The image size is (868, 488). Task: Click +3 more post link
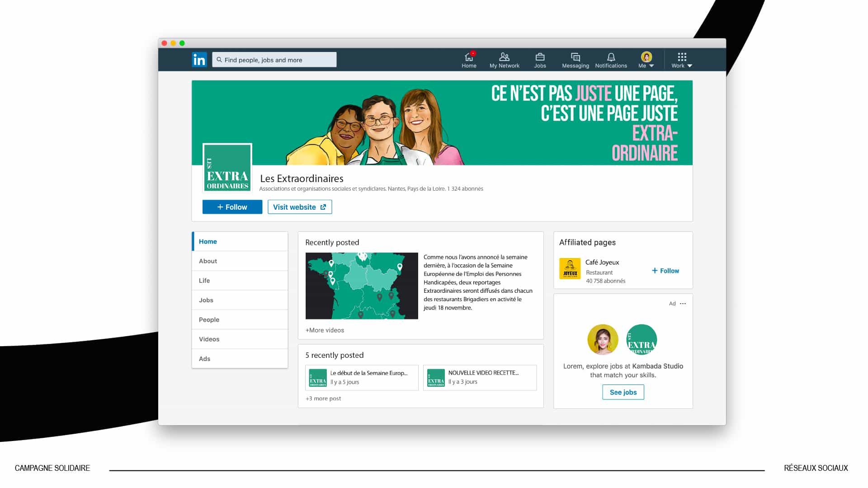click(x=323, y=399)
